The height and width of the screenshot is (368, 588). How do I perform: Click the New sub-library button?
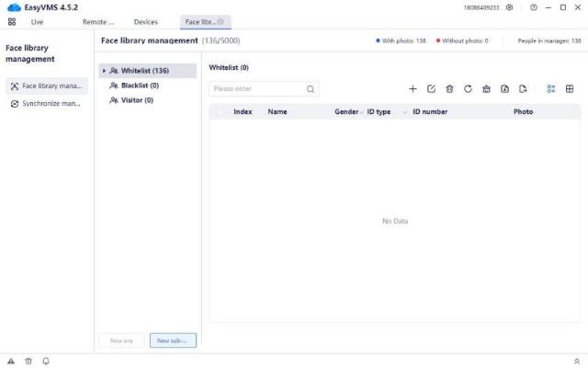[x=173, y=340]
